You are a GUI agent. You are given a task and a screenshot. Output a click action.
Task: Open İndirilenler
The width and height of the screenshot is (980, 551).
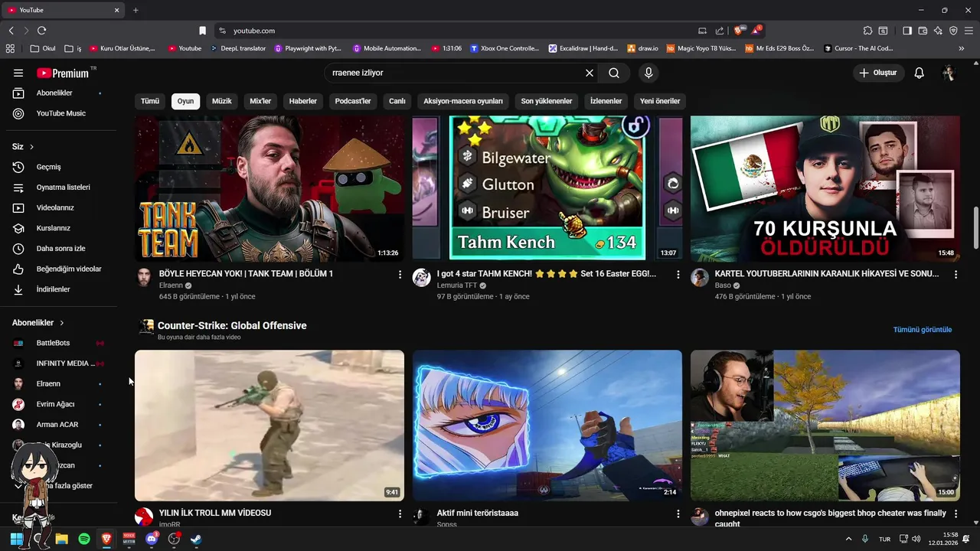[x=59, y=289]
